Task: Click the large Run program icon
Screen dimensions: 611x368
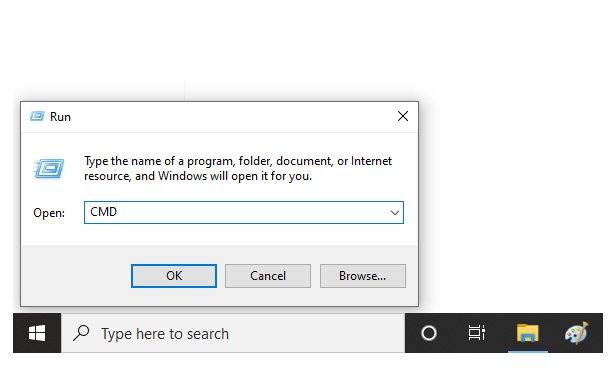Action: pyautogui.click(x=49, y=168)
